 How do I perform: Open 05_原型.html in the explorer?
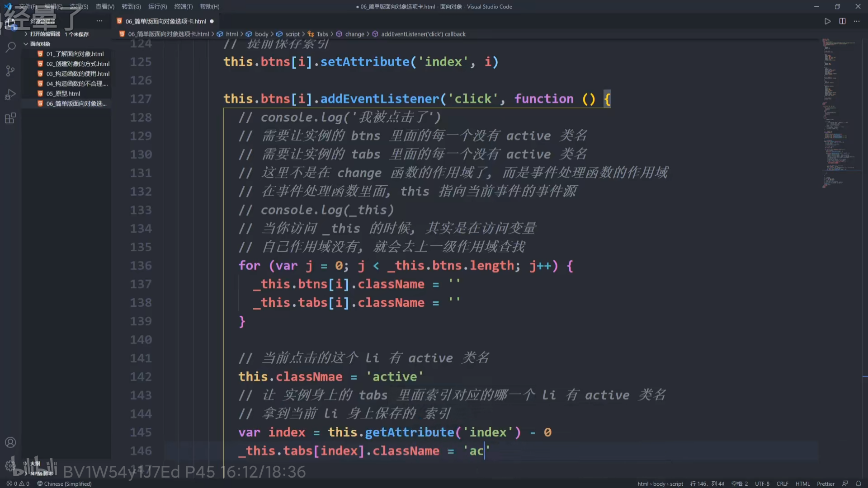(63, 94)
